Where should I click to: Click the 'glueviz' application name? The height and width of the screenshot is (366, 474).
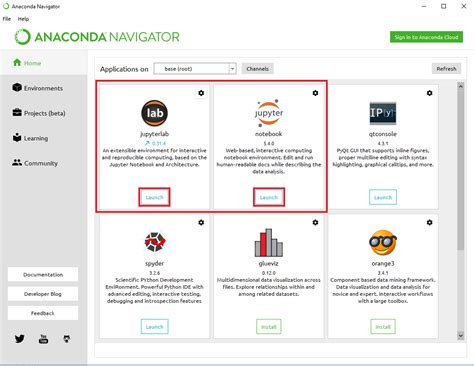tap(269, 263)
